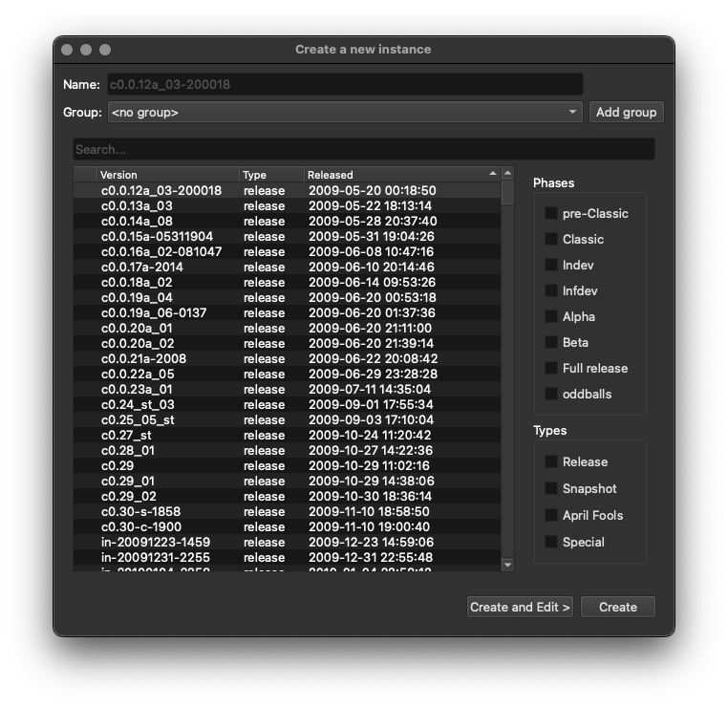This screenshot has width=728, height=707.
Task: Click the version list scroll up arrow
Action: pos(507,173)
